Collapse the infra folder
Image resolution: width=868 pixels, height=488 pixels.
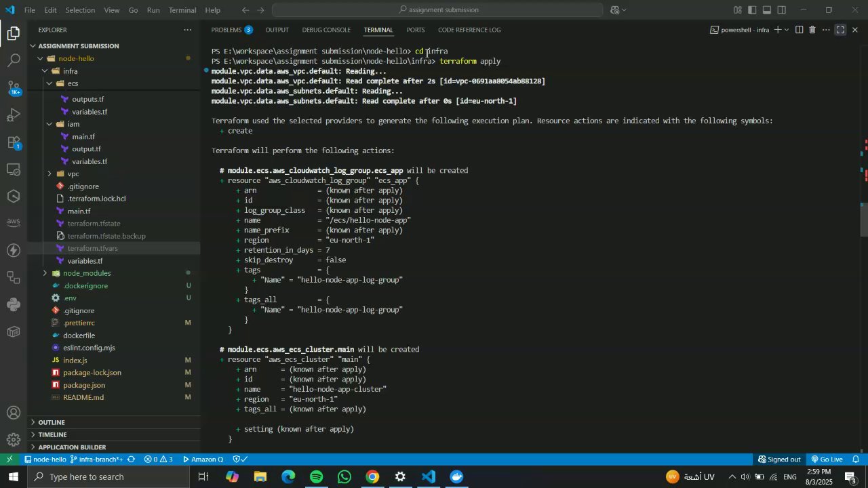pos(45,71)
